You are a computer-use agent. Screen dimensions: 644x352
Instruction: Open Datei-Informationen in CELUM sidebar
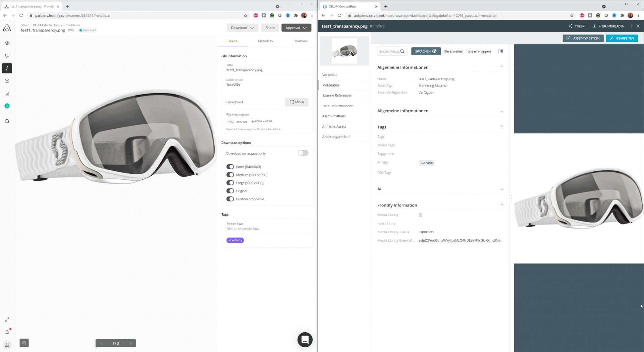pos(338,106)
